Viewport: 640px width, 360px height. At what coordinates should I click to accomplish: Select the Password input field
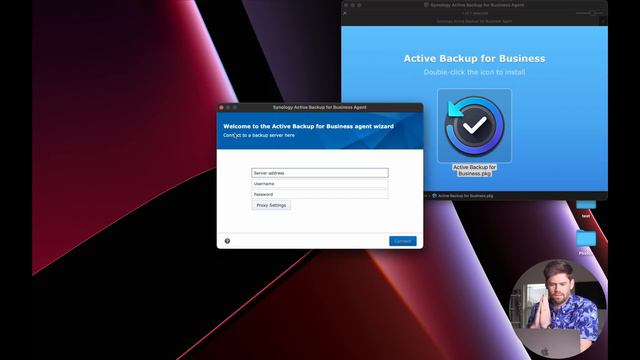[320, 194]
